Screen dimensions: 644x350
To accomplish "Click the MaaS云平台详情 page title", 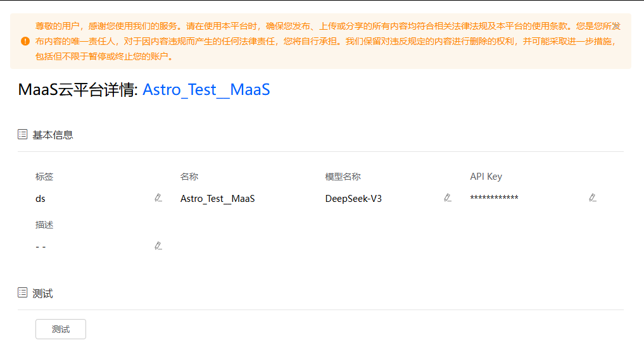I will click(78, 89).
